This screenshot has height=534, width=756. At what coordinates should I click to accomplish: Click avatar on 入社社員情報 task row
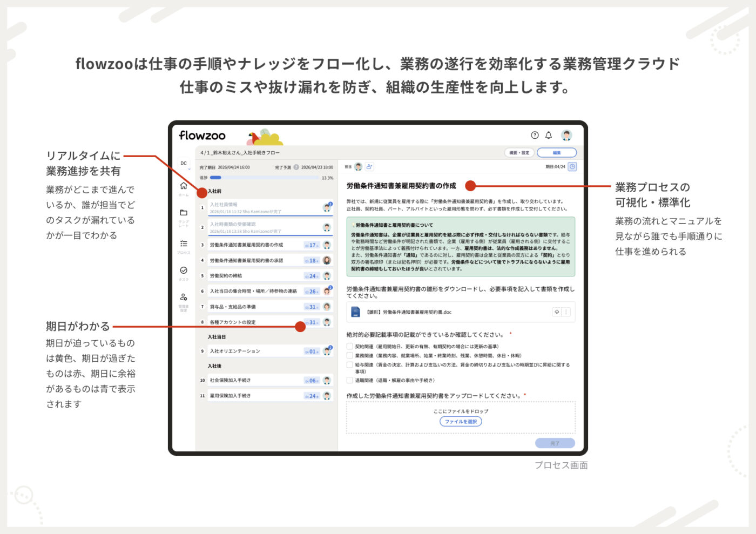coord(327,207)
